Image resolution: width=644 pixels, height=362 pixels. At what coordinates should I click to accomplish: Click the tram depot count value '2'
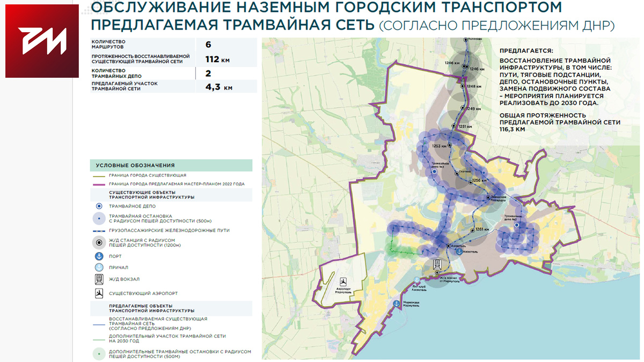click(208, 73)
